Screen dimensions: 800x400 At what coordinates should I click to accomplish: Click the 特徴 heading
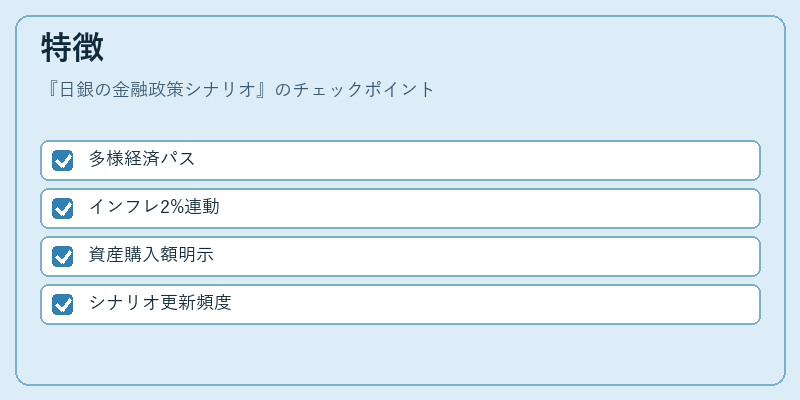72,48
